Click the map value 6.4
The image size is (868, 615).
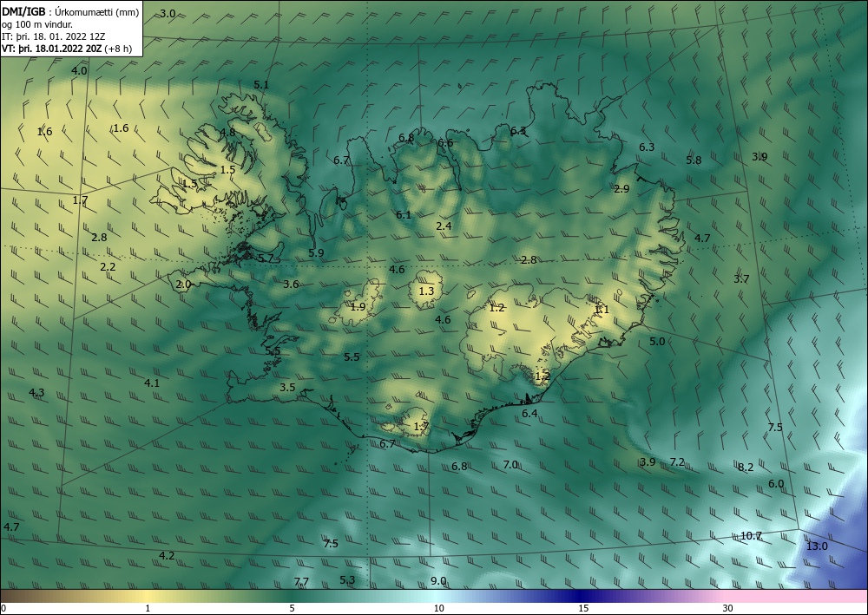point(529,413)
